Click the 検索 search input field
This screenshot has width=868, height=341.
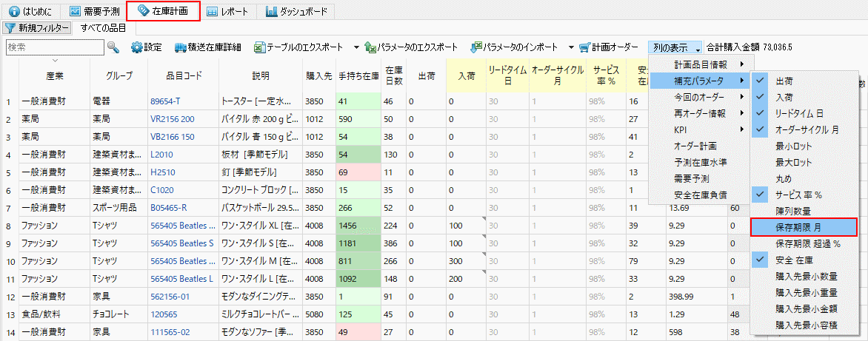tap(53, 47)
